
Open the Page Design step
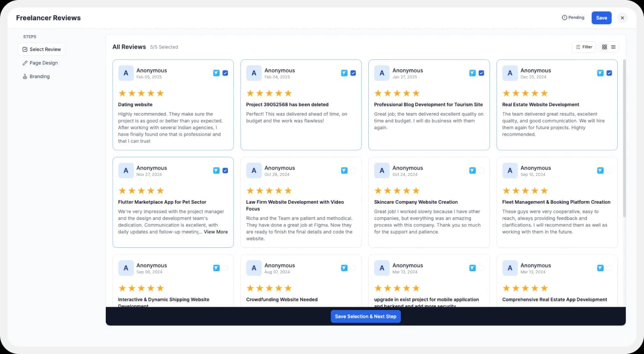pos(42,63)
